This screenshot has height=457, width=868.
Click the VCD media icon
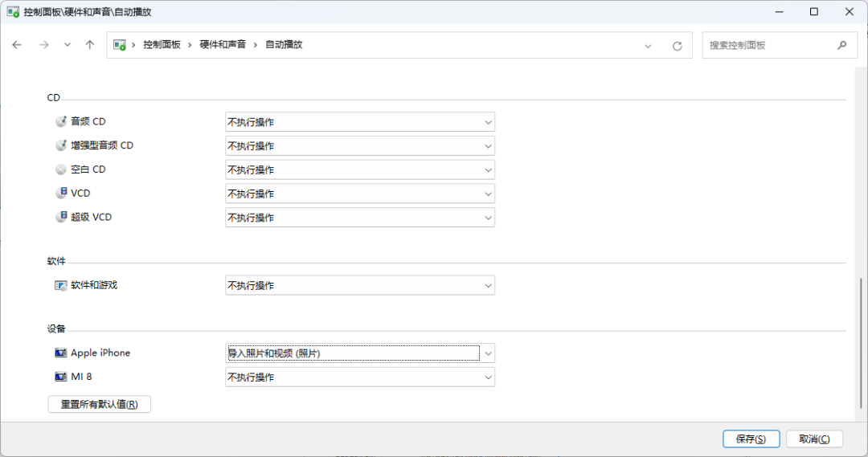pos(61,194)
